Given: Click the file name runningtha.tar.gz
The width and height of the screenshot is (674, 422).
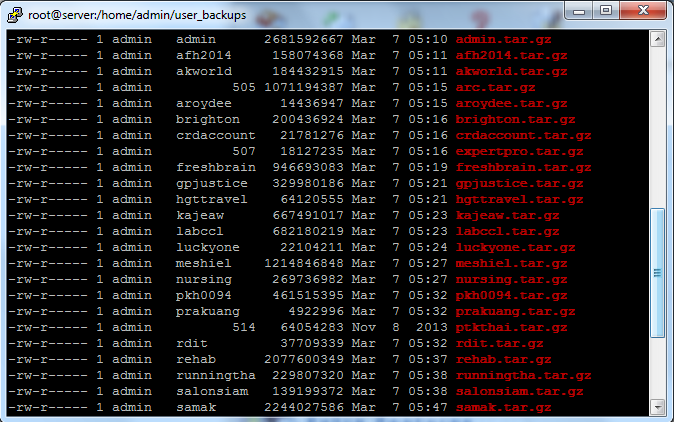Looking at the screenshot, I should pos(523,376).
